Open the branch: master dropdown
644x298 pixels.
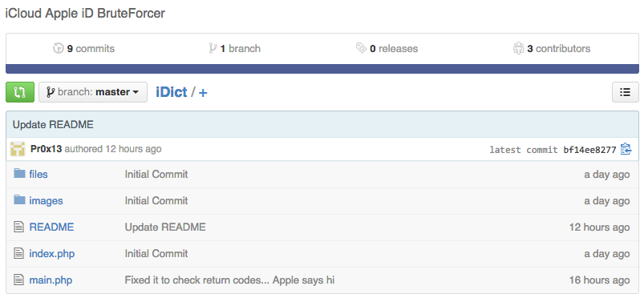point(93,92)
